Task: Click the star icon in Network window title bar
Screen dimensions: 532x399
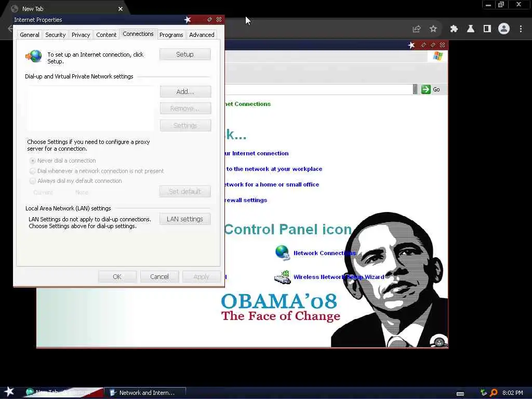Action: [411, 45]
